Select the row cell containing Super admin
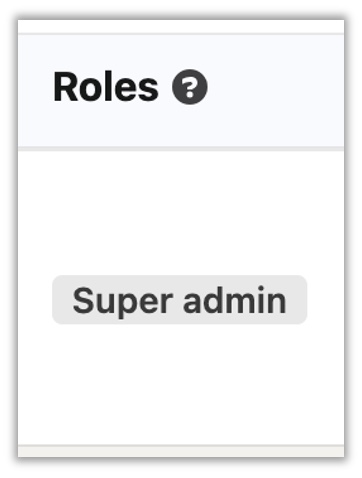This screenshot has height=478, width=362. 181,298
